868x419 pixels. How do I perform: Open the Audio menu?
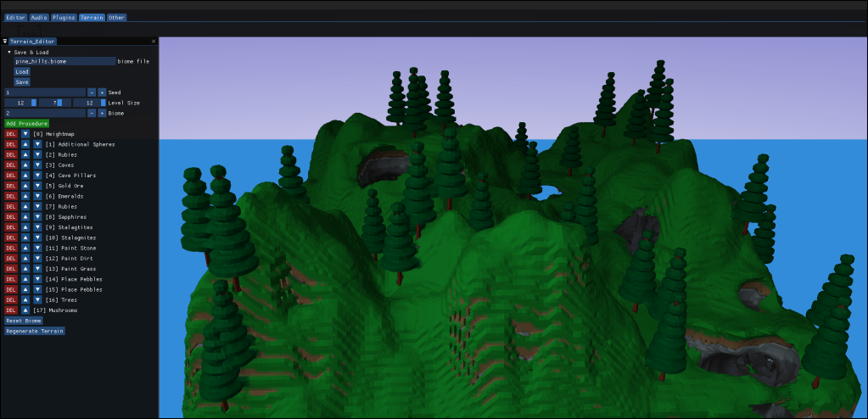(39, 17)
